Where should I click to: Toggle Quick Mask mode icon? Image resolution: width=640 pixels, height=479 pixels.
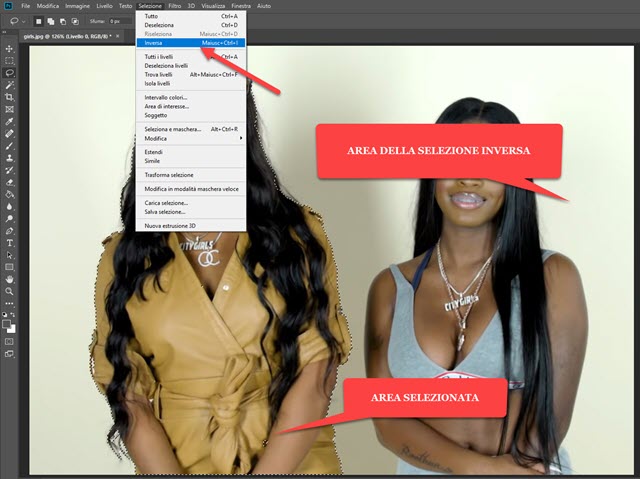coord(9,341)
